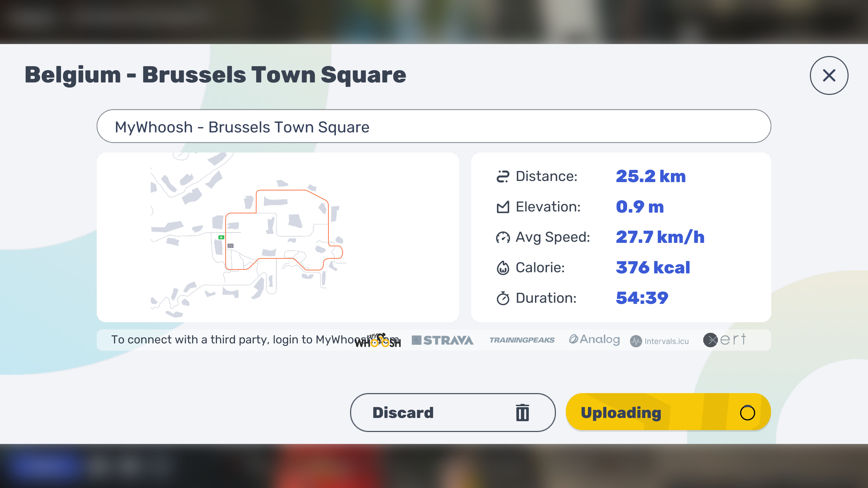868x488 pixels.
Task: Click the 54:39 duration value
Action: 642,298
